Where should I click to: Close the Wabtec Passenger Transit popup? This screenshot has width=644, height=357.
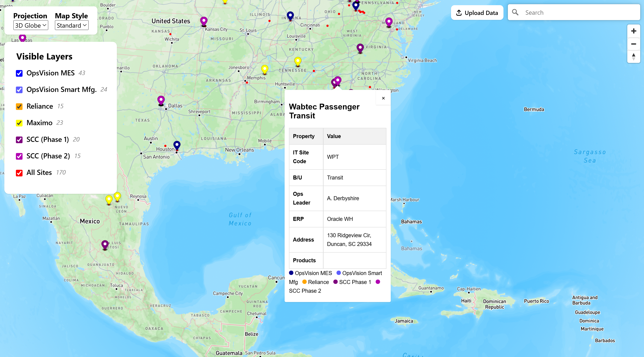(383, 98)
